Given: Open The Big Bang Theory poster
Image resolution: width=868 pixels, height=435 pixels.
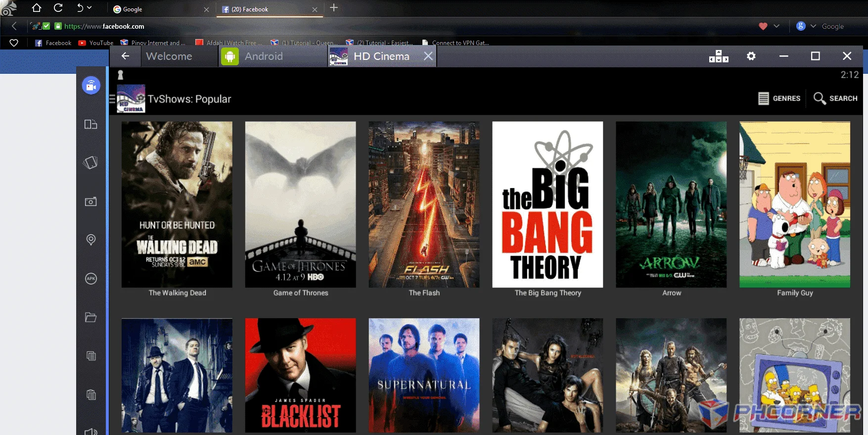Looking at the screenshot, I should tap(548, 204).
